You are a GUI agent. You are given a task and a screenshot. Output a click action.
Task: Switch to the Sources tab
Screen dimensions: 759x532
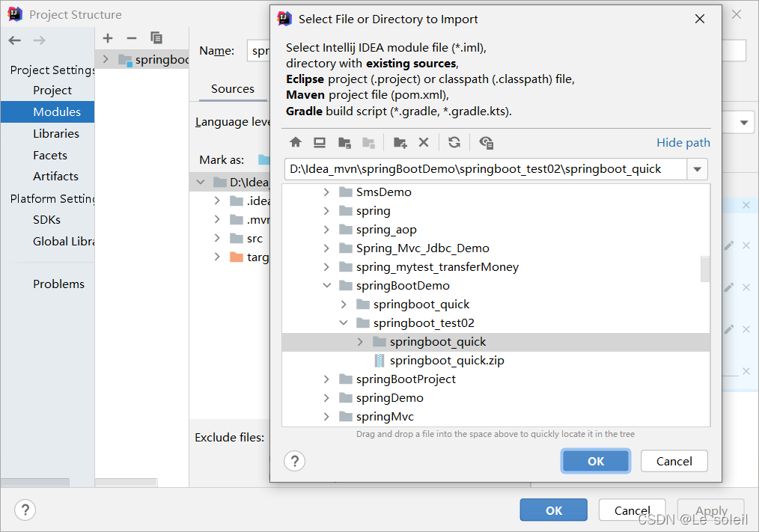tap(232, 88)
